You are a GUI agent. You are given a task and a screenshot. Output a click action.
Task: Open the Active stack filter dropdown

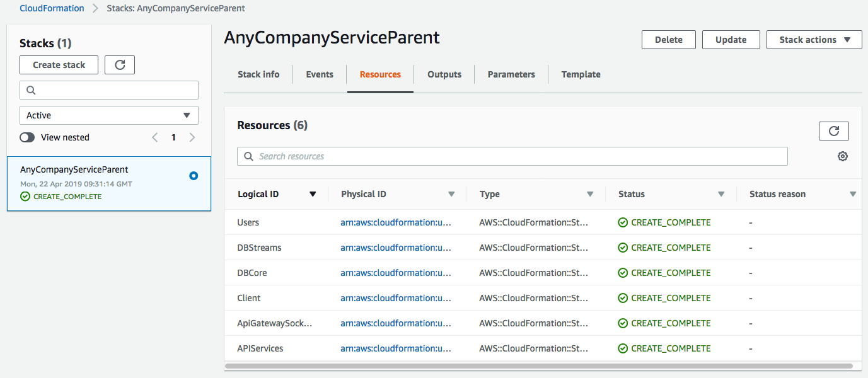click(x=109, y=115)
